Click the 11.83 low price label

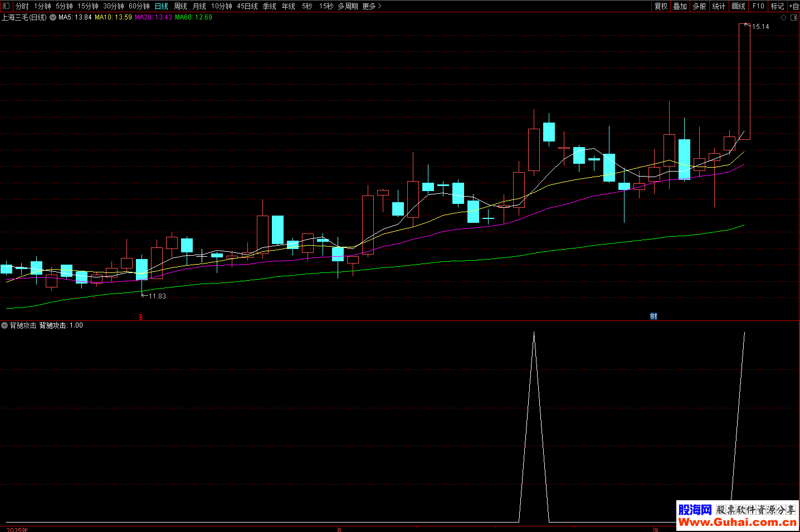pyautogui.click(x=157, y=296)
